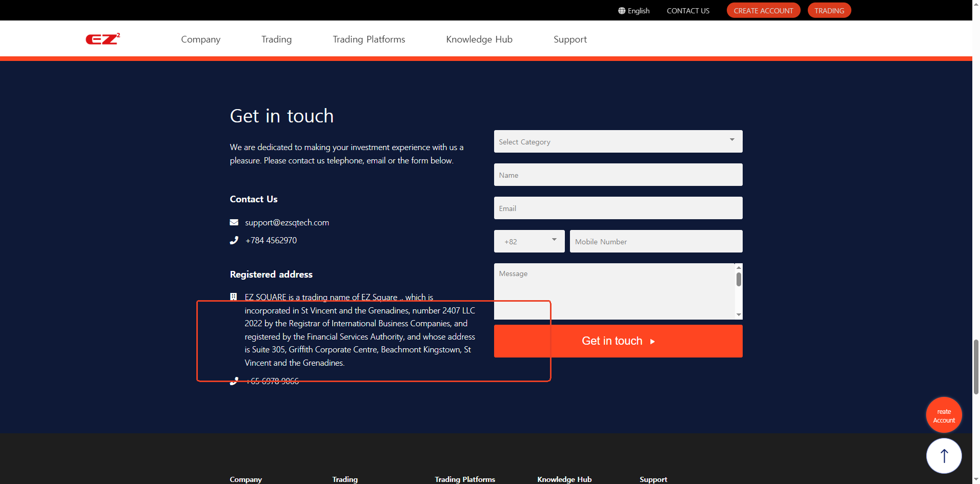
Task: Click the floating Create Account circle
Action: 944,415
